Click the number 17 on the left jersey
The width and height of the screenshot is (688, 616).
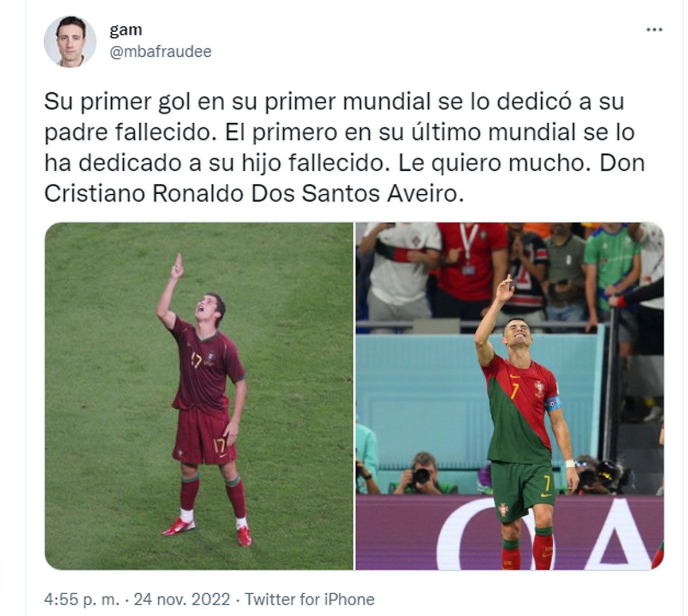tap(196, 359)
